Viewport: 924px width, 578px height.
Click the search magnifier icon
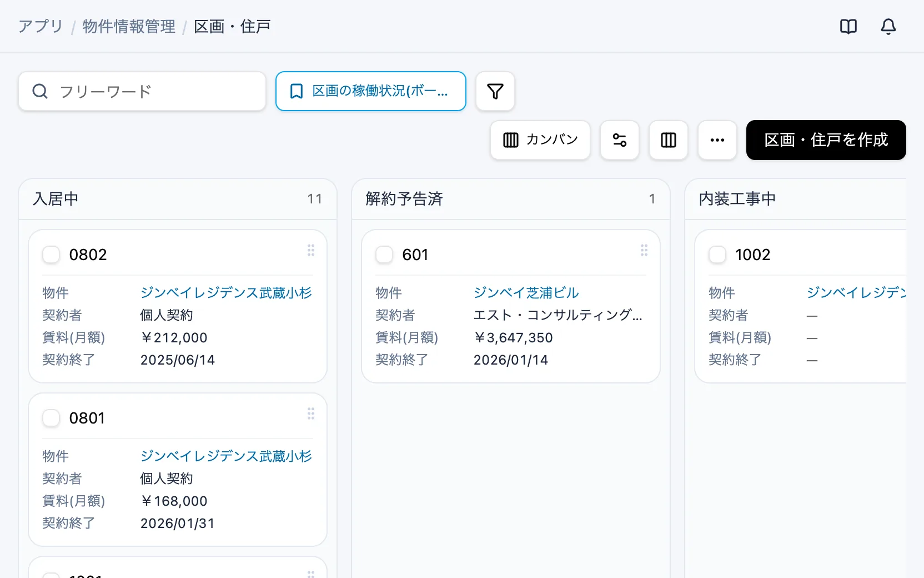tap(40, 91)
